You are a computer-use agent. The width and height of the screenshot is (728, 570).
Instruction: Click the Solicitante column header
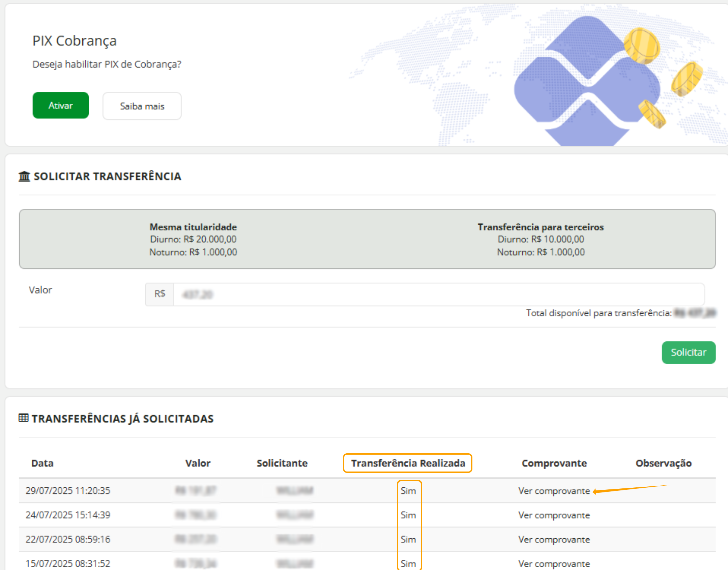click(282, 463)
